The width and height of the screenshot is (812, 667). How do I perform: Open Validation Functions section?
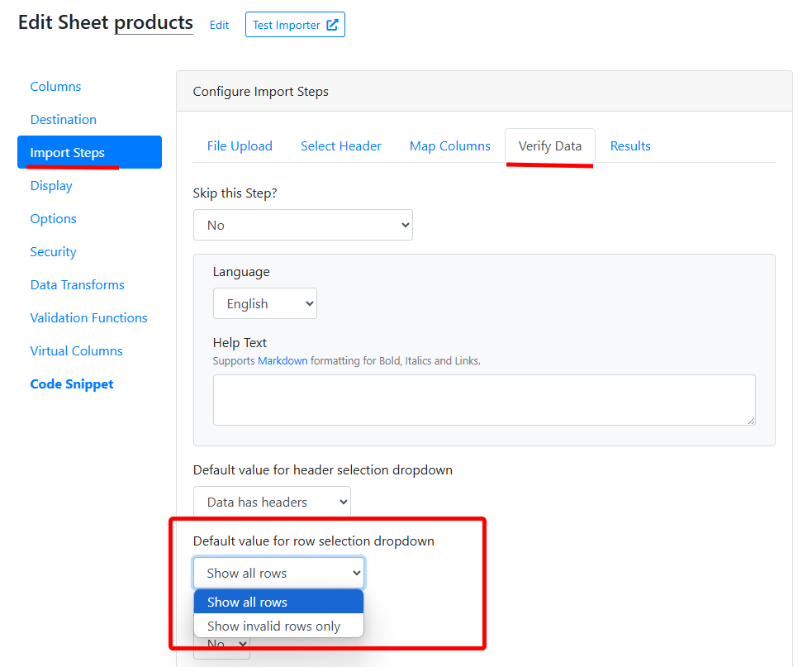(88, 317)
